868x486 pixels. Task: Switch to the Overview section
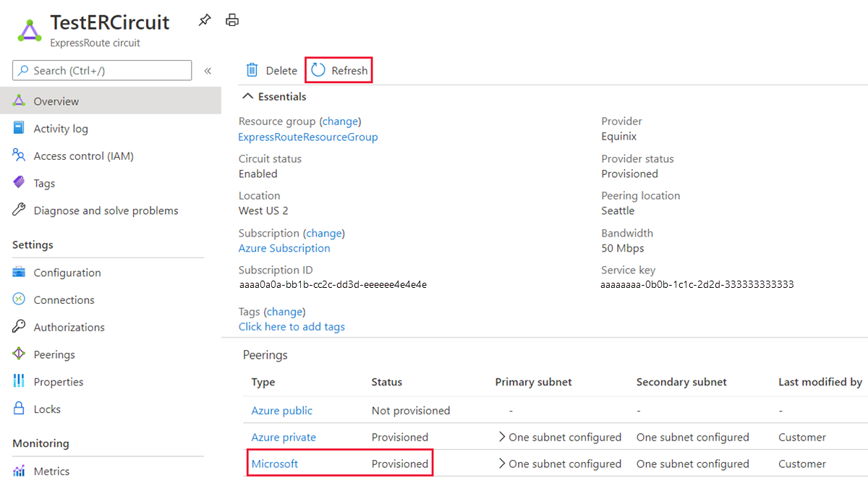(54, 101)
